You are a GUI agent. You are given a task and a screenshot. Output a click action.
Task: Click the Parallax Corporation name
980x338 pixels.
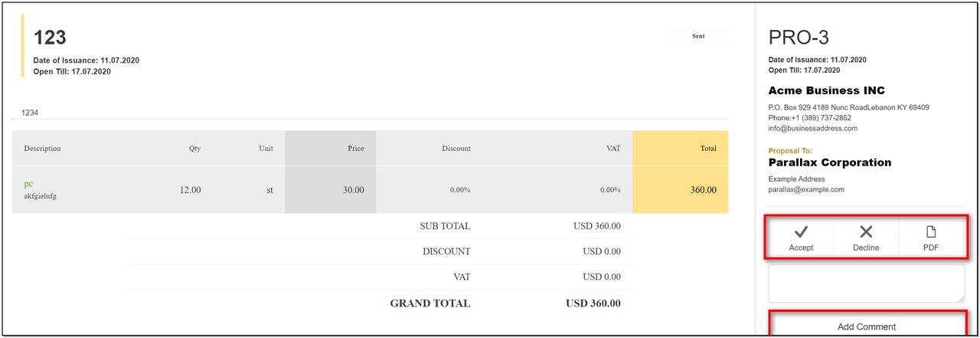point(830,162)
